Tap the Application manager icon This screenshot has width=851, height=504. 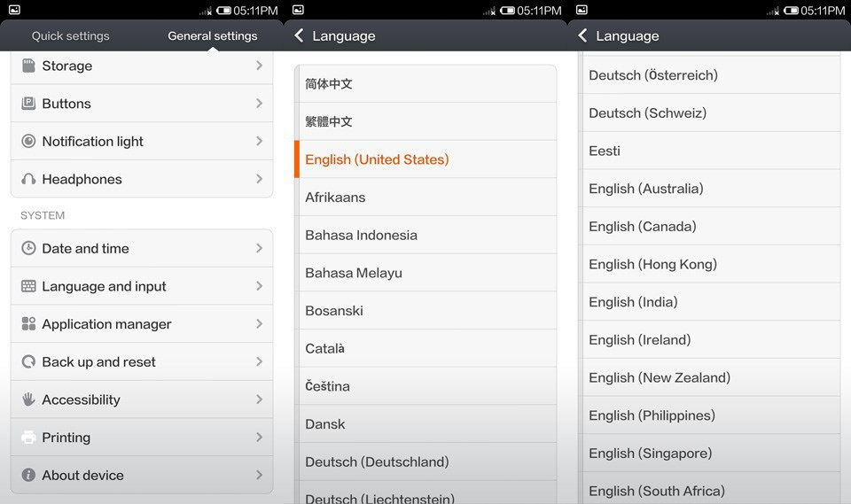(x=28, y=324)
